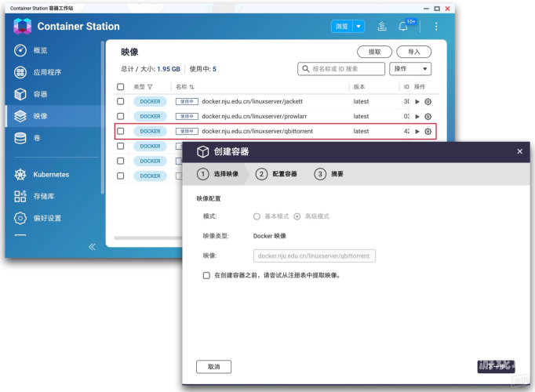Open the 操作 actions dropdown
The width and height of the screenshot is (535, 392).
[x=410, y=69]
